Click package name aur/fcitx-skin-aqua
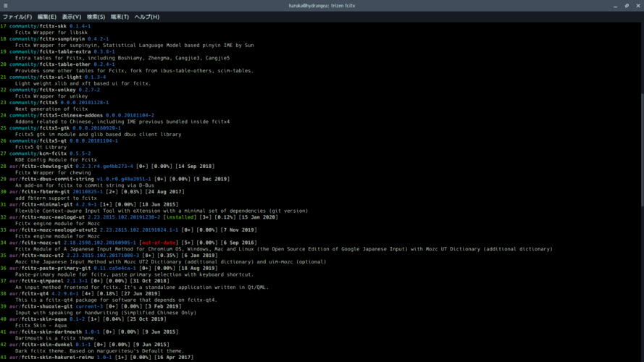This screenshot has width=644, height=362. point(38,319)
